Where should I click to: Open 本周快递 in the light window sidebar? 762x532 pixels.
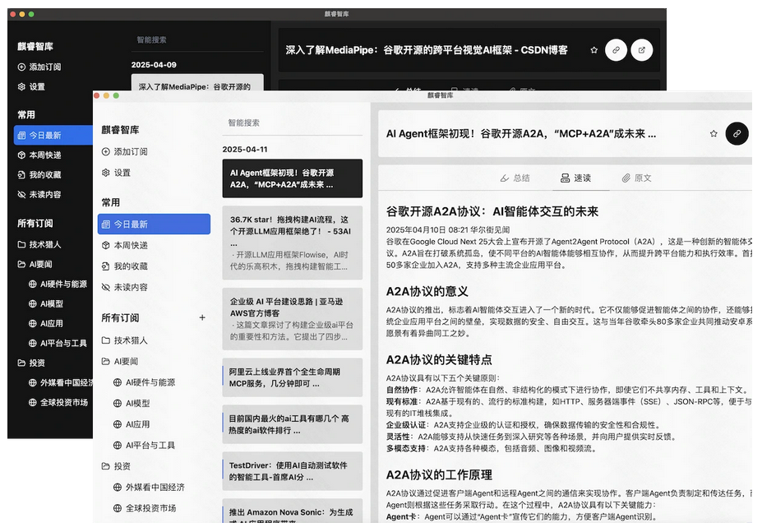pyautogui.click(x=124, y=245)
